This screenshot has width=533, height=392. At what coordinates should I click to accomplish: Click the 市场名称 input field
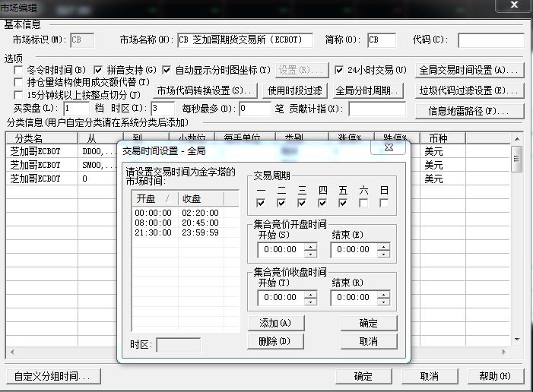coord(244,40)
